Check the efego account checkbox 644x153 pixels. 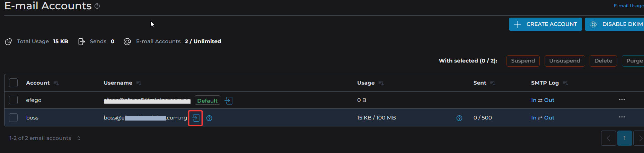(x=14, y=100)
